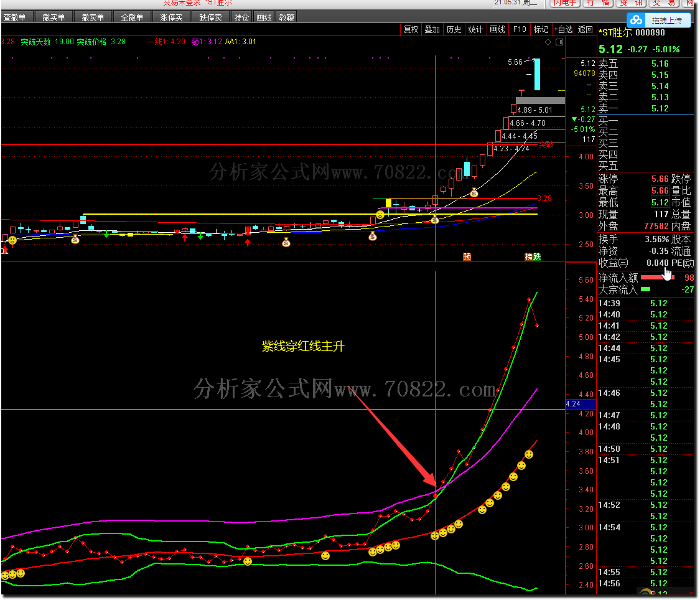
Task: Click the topmost smiley on the lower red curve
Action: [529, 454]
